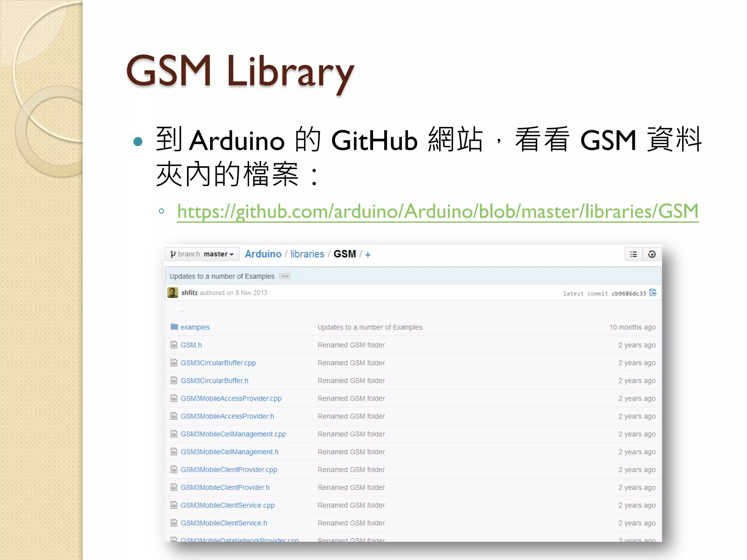This screenshot has width=747, height=560.
Task: Open GSM3MobileAccessProvider.cpp file
Action: pyautogui.click(x=231, y=398)
